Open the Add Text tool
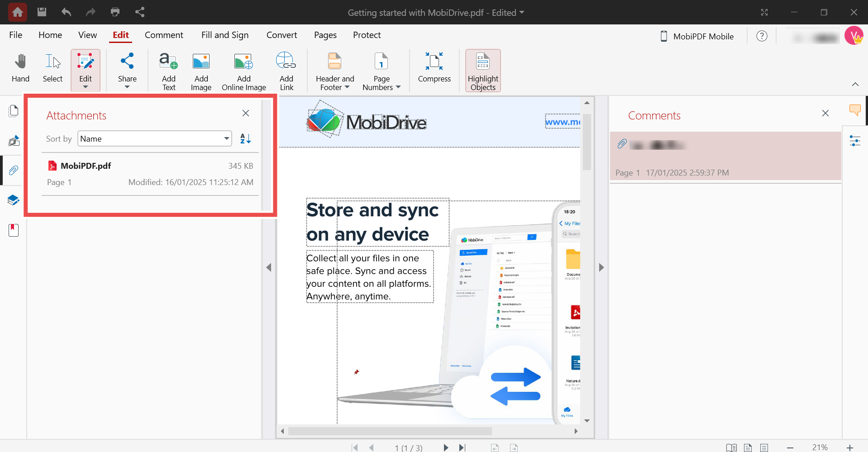The height and width of the screenshot is (452, 868). click(168, 70)
